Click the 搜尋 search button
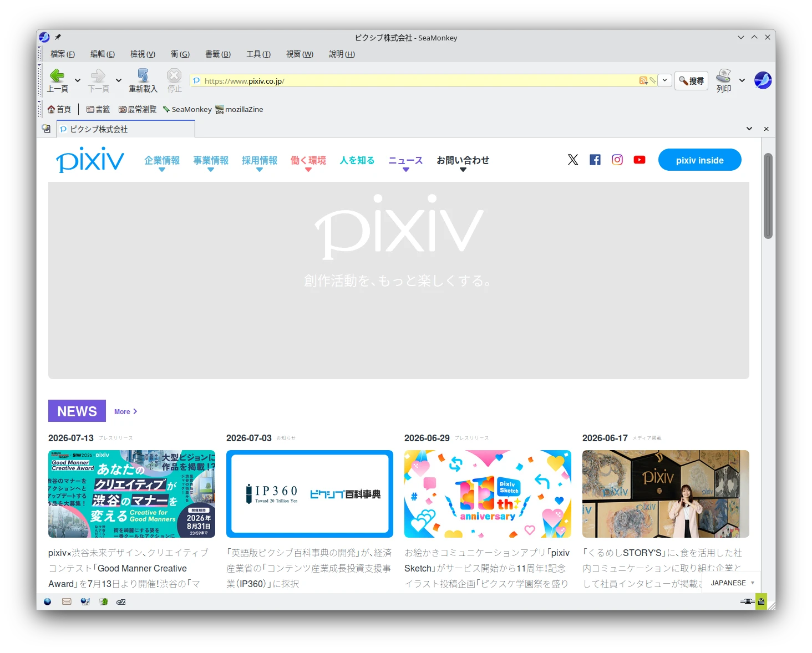 click(x=691, y=81)
